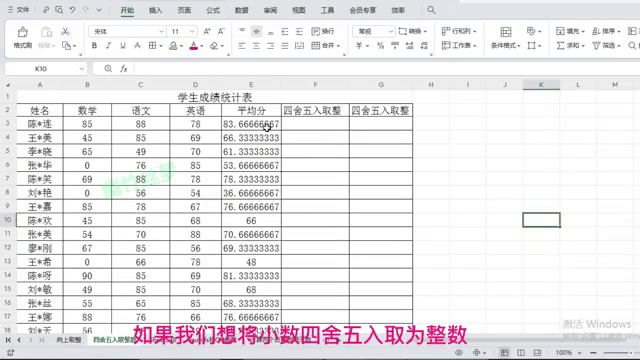Viewport: 640px width, 360px height.
Task: Open the 文件 file menu
Action: pyautogui.click(x=19, y=10)
